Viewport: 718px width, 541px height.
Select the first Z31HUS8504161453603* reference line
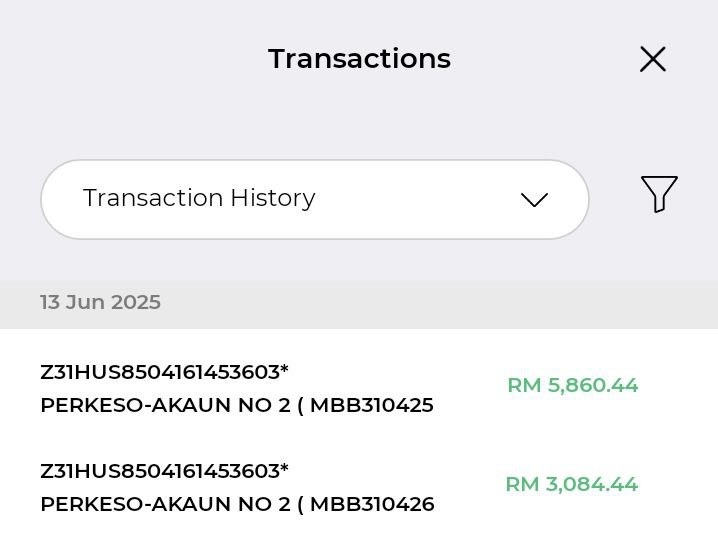click(164, 372)
